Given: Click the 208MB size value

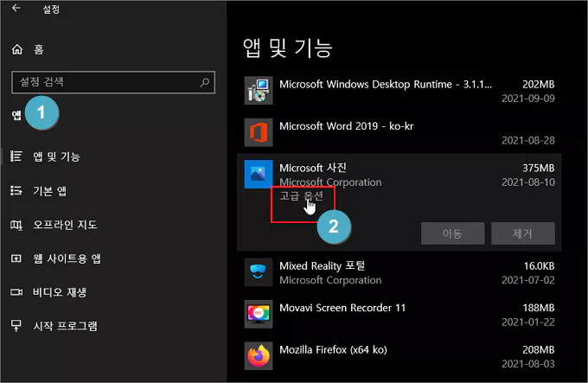Looking at the screenshot, I should click(x=539, y=349).
